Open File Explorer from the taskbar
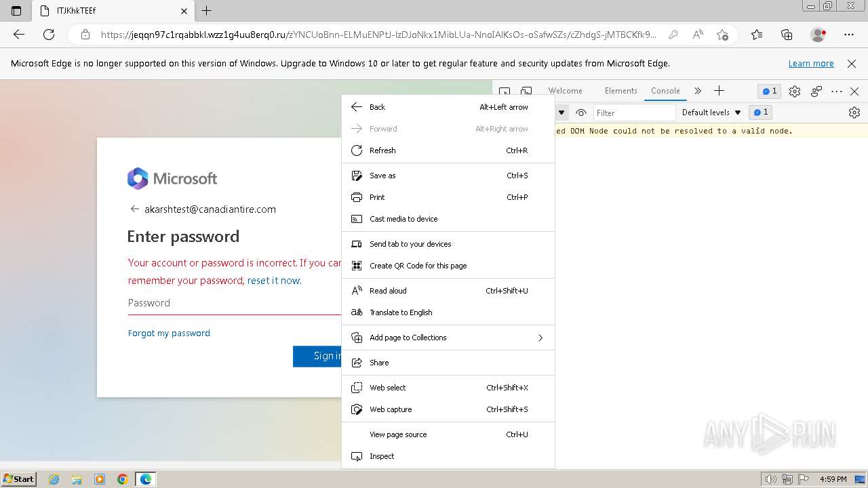Viewport: 868px width, 488px height. coord(77,479)
